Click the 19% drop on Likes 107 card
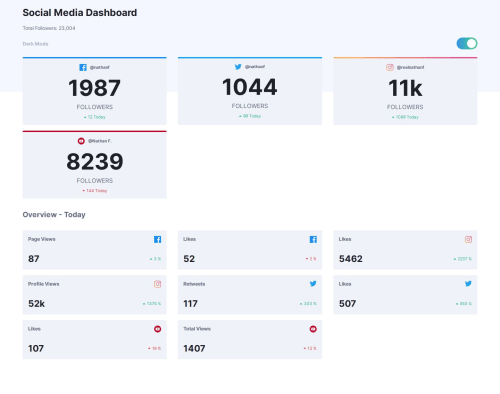The image size is (500, 394). pos(155,348)
